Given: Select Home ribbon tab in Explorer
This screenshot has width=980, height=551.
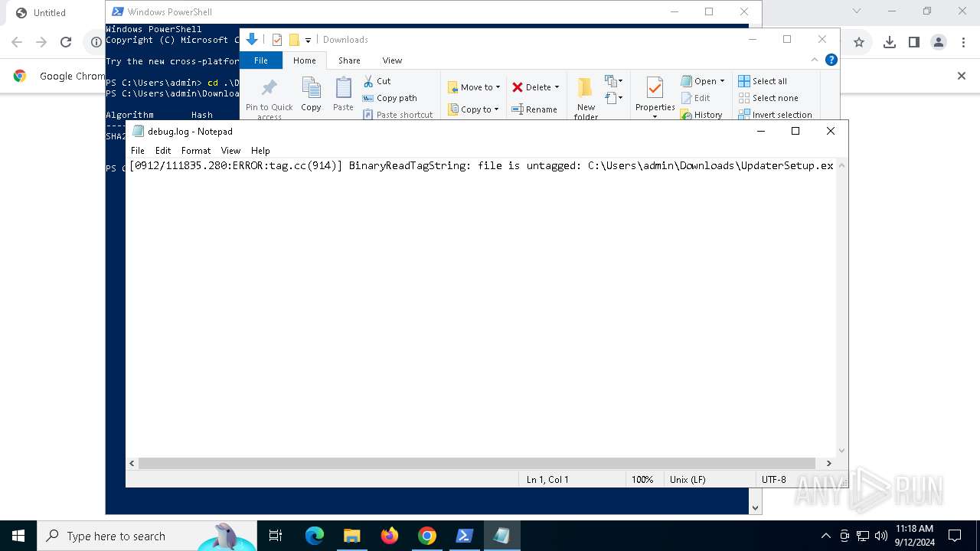Looking at the screenshot, I should 304,60.
